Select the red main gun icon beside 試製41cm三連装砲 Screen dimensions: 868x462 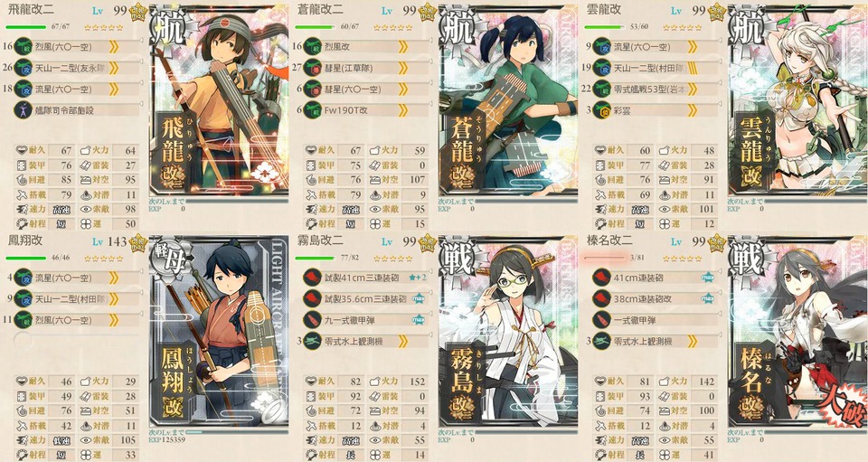313,278
